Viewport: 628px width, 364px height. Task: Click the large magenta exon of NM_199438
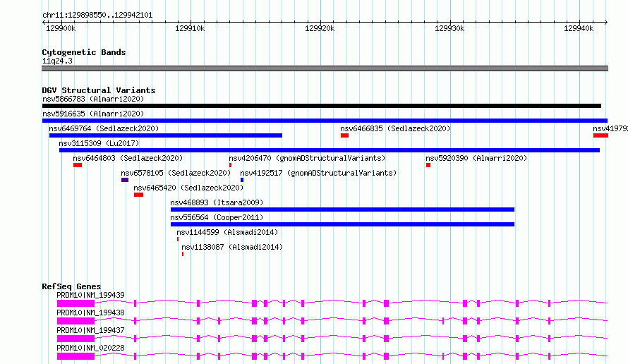[x=76, y=321]
